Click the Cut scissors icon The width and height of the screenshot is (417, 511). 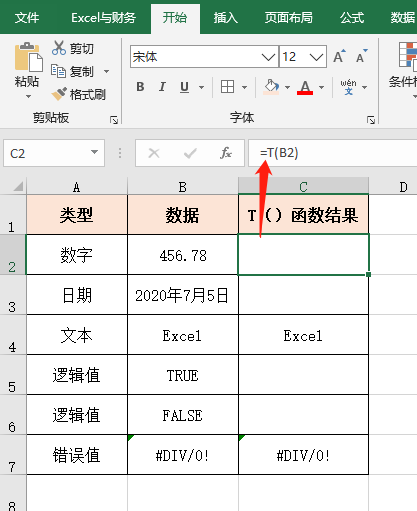coord(59,48)
